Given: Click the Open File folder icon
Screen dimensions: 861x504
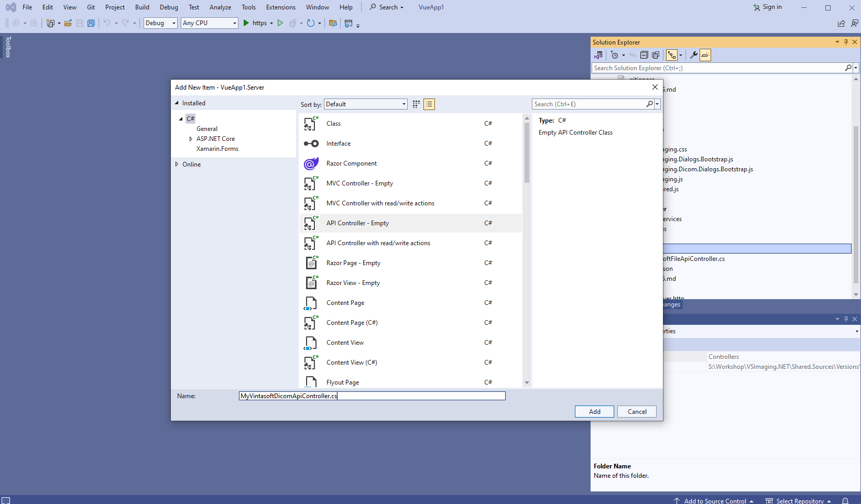Looking at the screenshot, I should [68, 23].
